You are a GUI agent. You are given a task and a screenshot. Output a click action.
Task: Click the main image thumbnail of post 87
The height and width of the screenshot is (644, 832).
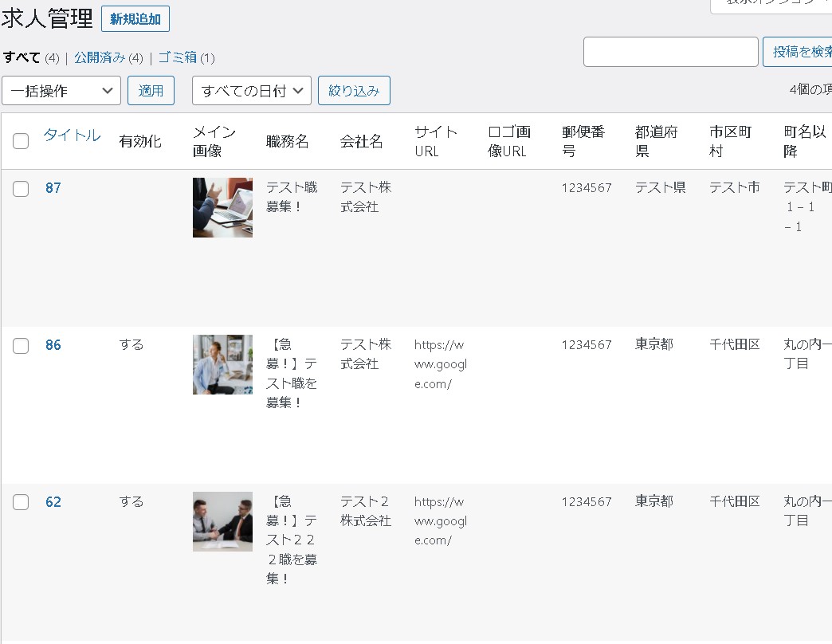click(222, 207)
